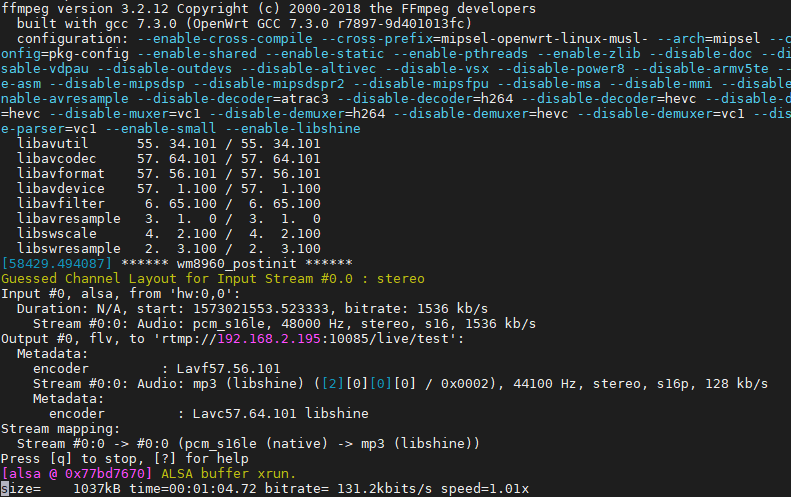Click the '--enable-shared' flag

click(197, 53)
